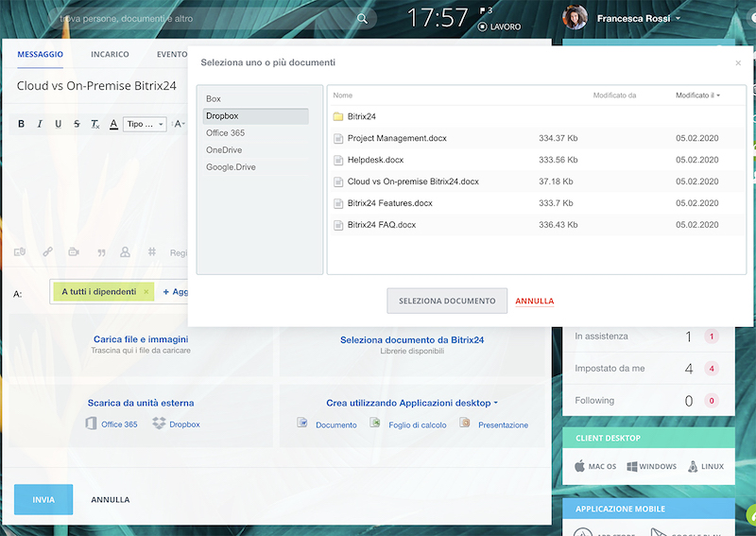Click the mention person icon below editor
Viewport: 756px width, 536px height.
tap(126, 251)
